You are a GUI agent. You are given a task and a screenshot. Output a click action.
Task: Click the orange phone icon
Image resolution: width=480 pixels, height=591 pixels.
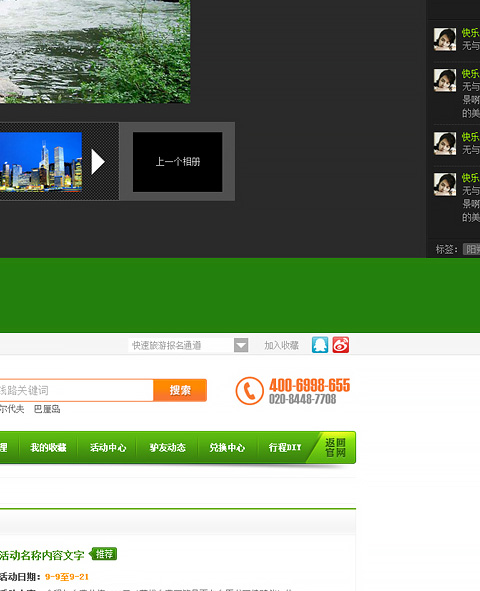pos(249,391)
